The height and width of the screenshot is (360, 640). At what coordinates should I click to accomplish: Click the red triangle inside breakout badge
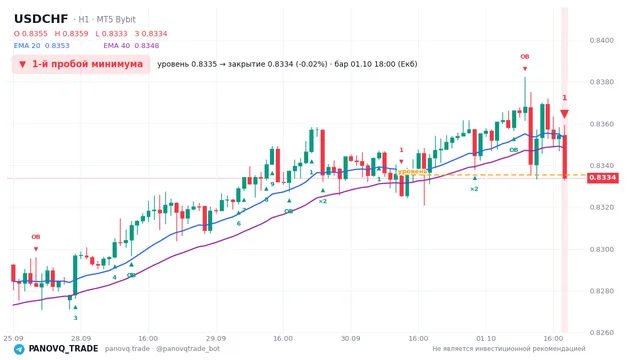(x=22, y=64)
